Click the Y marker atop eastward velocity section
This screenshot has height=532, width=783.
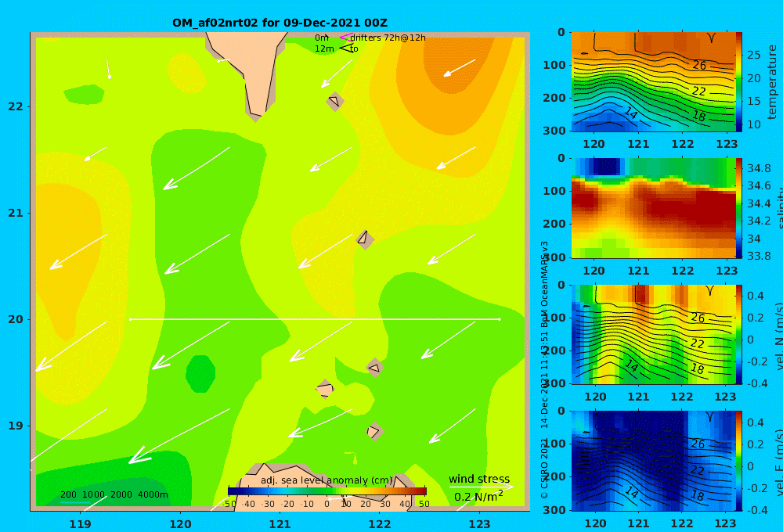click(709, 417)
